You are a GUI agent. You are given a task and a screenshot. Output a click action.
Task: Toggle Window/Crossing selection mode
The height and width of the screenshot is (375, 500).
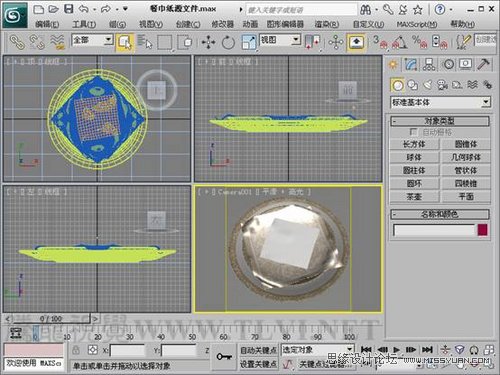pyautogui.click(x=185, y=42)
